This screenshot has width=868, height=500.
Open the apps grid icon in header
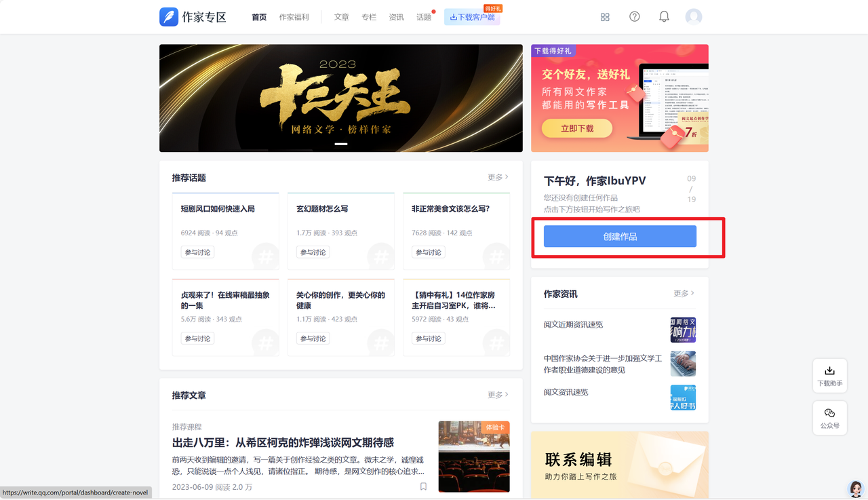tap(605, 17)
